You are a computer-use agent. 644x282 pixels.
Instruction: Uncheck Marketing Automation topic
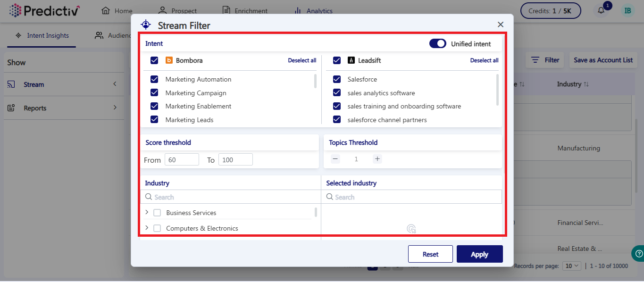[154, 79]
